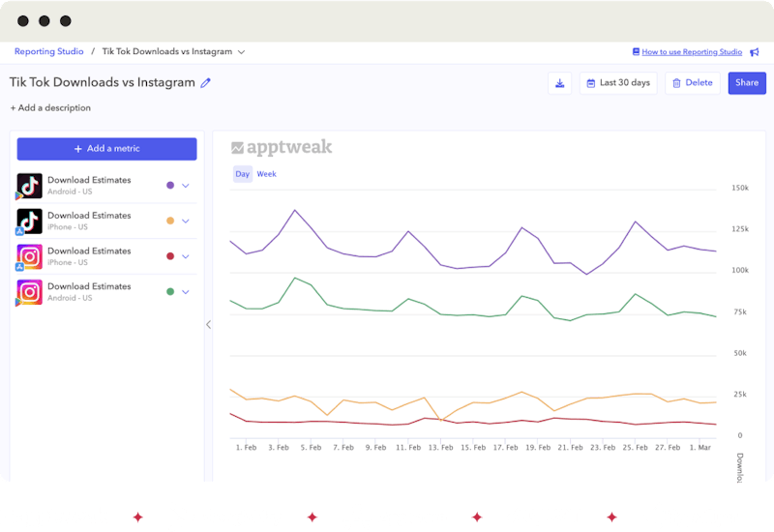This screenshot has width=774, height=532.
Task: Switch chart granularity to Day
Action: (242, 174)
